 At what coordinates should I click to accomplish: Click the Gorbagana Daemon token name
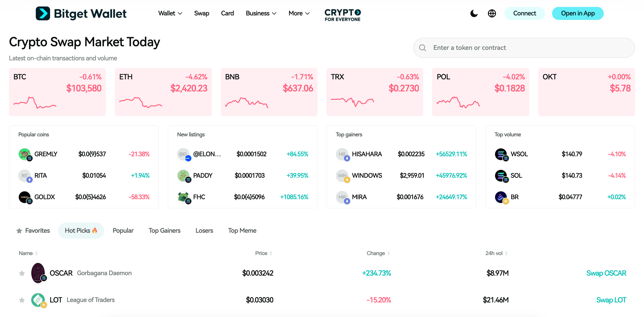(104, 273)
